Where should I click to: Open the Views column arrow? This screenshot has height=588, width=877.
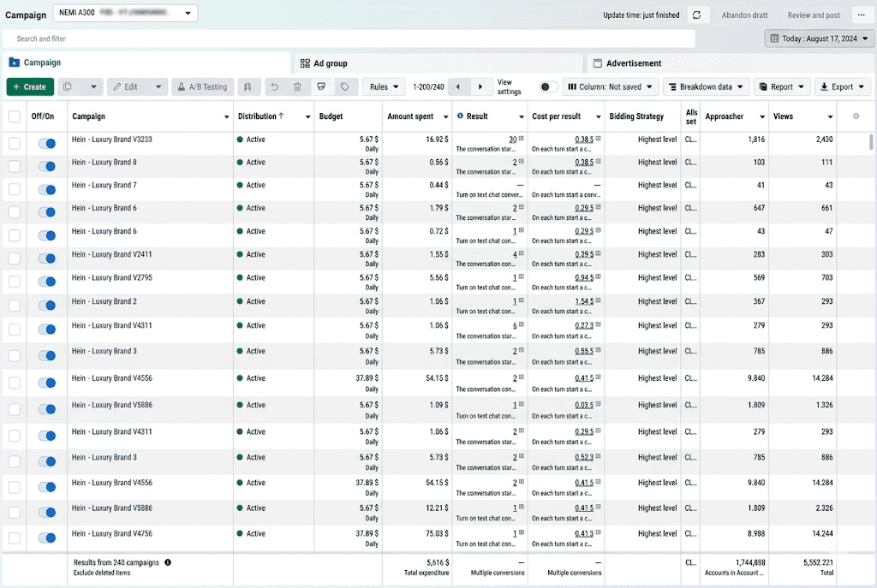coord(830,116)
